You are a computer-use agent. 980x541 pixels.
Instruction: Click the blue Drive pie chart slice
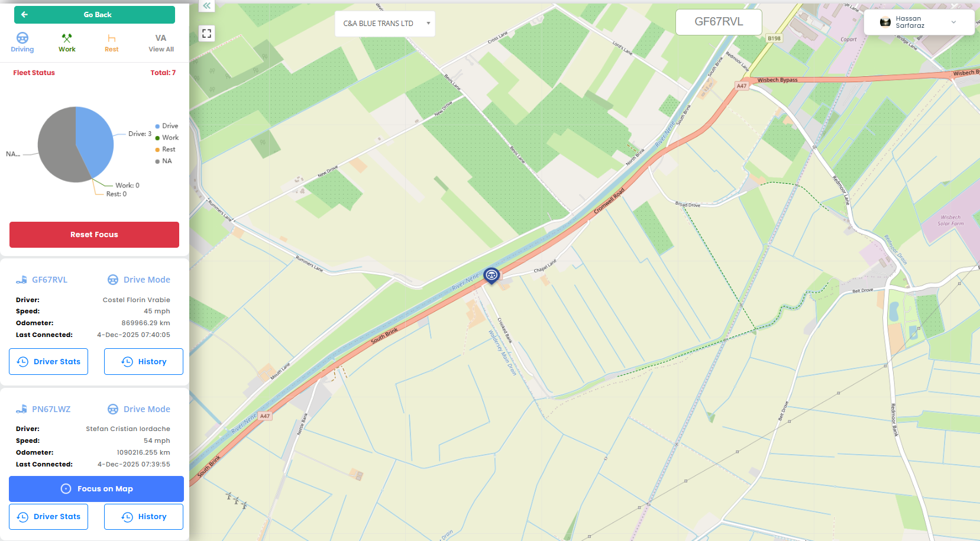[x=95, y=141]
